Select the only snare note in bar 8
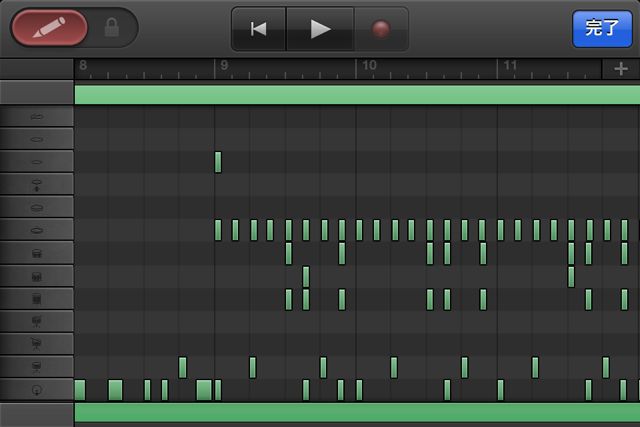 pos(182,367)
